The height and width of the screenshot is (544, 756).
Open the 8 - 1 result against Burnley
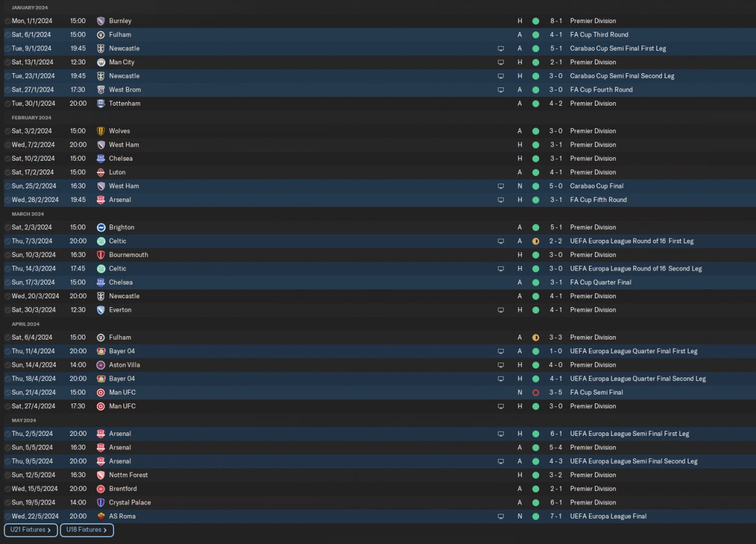point(555,21)
